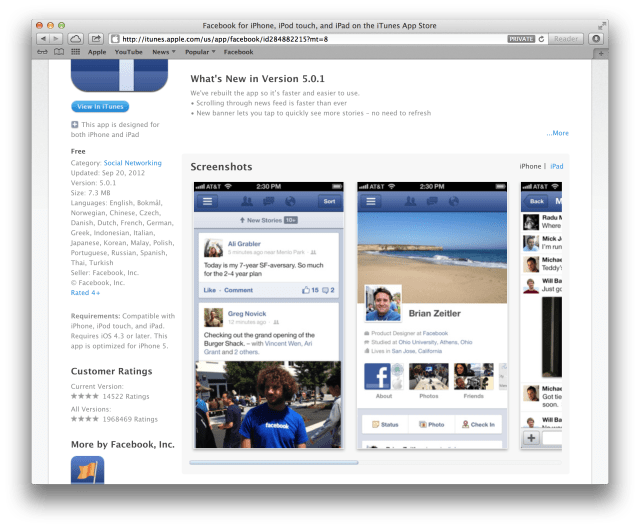Viewport: 640px width, 528px height.
Task: Open the Downloads button in toolbar
Action: 596,39
